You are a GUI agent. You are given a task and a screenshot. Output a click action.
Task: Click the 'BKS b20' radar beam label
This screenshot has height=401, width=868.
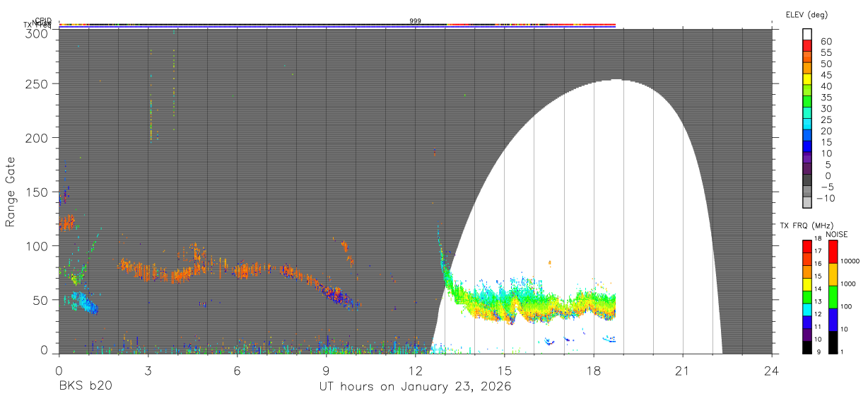85,387
